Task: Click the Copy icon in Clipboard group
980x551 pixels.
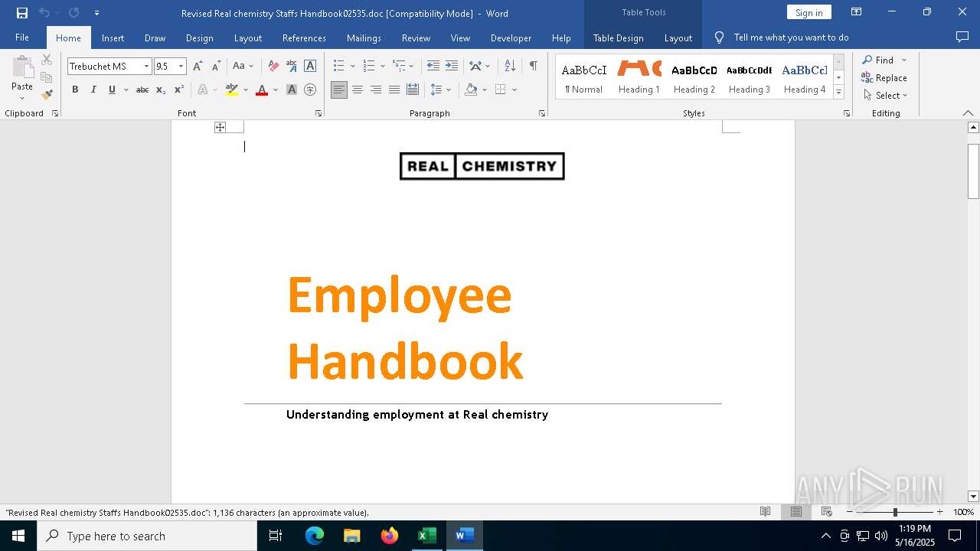Action: (47, 77)
